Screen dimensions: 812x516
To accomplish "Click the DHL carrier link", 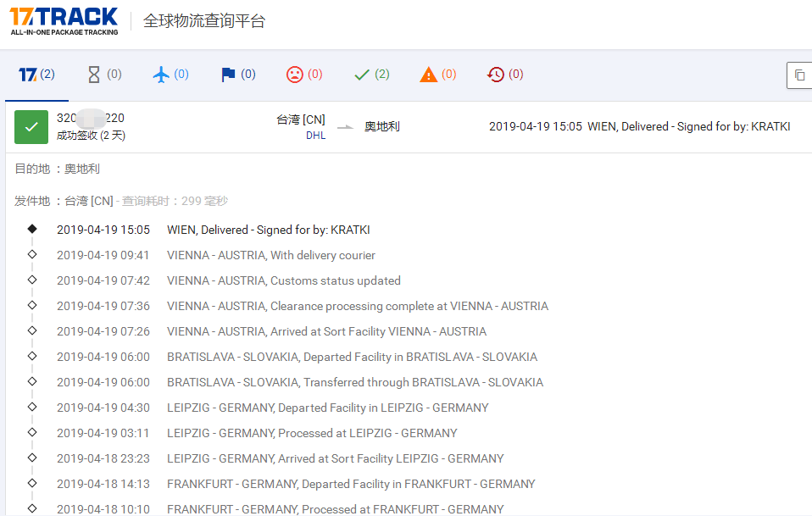I will (315, 136).
